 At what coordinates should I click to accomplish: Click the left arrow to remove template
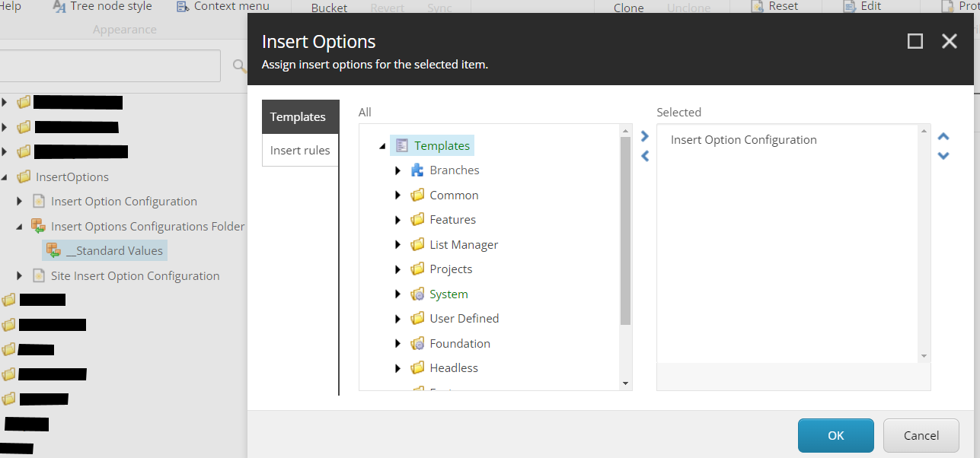(645, 157)
